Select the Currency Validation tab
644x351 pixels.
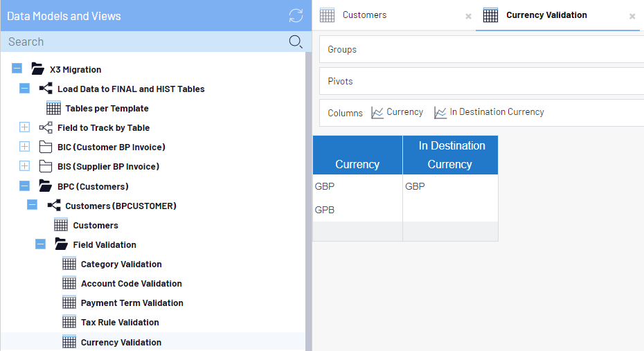[x=546, y=15]
